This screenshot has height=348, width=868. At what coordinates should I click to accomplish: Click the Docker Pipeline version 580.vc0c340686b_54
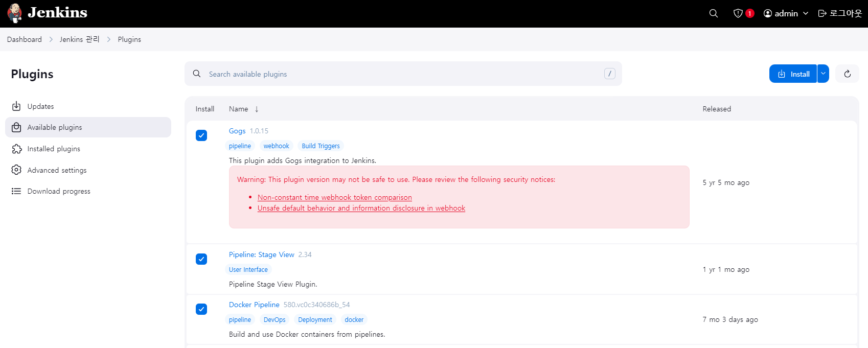pyautogui.click(x=316, y=305)
